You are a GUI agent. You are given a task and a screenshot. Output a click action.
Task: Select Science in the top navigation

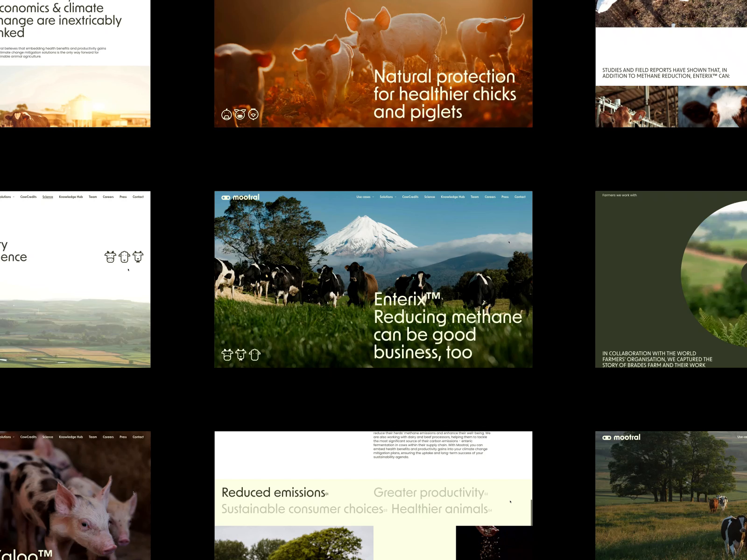point(430,197)
